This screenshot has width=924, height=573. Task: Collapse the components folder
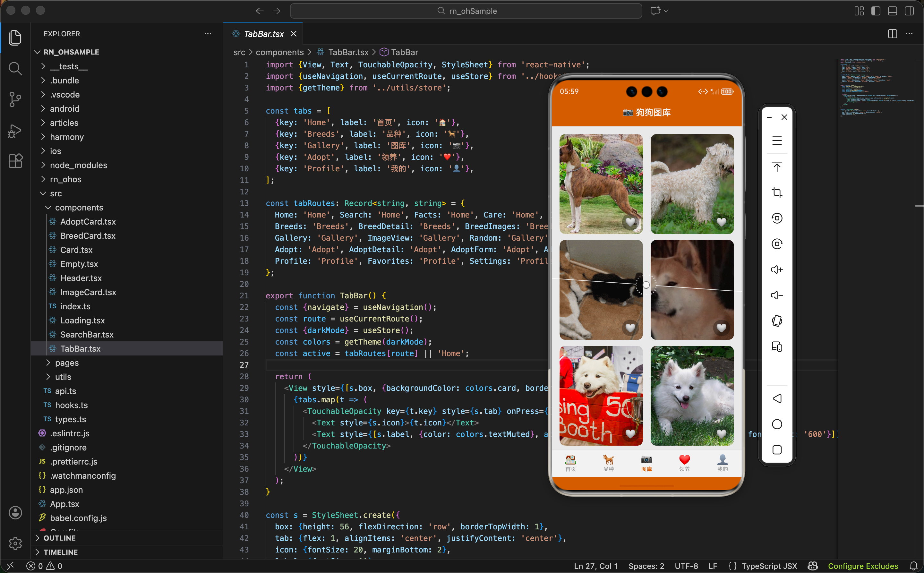pyautogui.click(x=79, y=207)
